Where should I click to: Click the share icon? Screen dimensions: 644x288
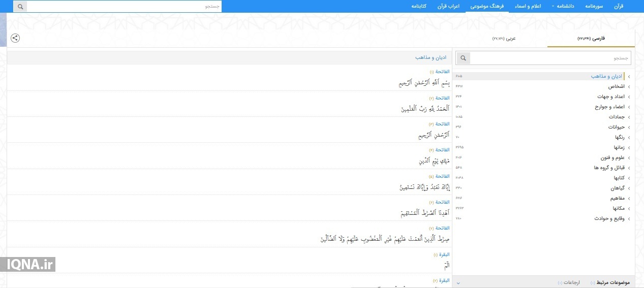pyautogui.click(x=15, y=38)
